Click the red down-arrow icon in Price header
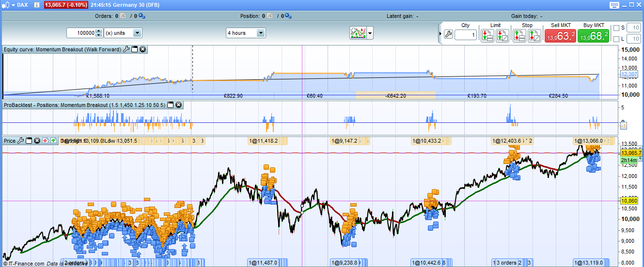644x267 pixels. click(x=45, y=141)
